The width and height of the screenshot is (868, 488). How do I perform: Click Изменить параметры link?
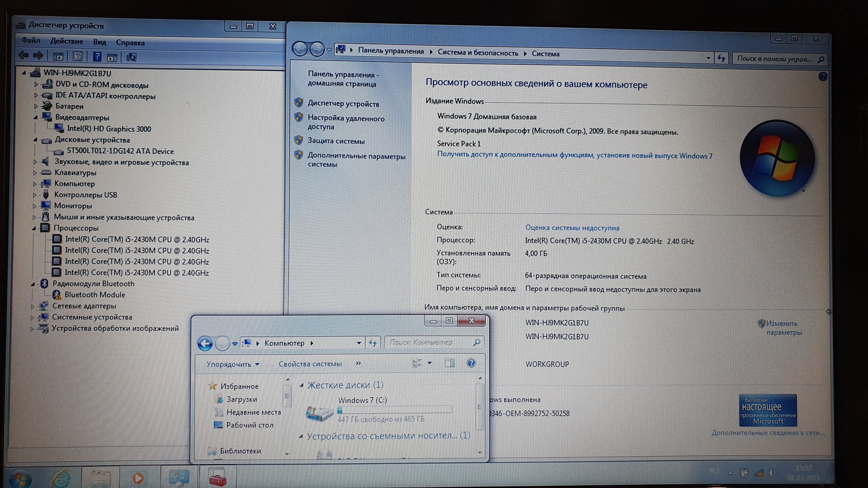784,328
